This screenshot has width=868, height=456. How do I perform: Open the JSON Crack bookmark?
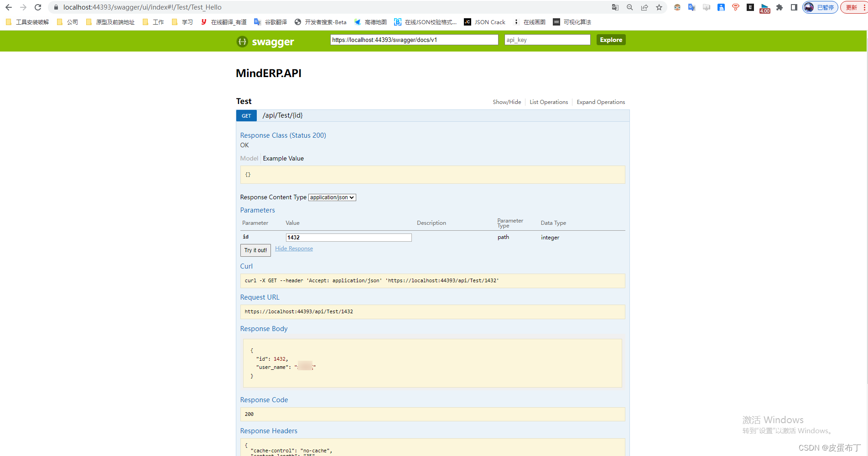tap(485, 22)
